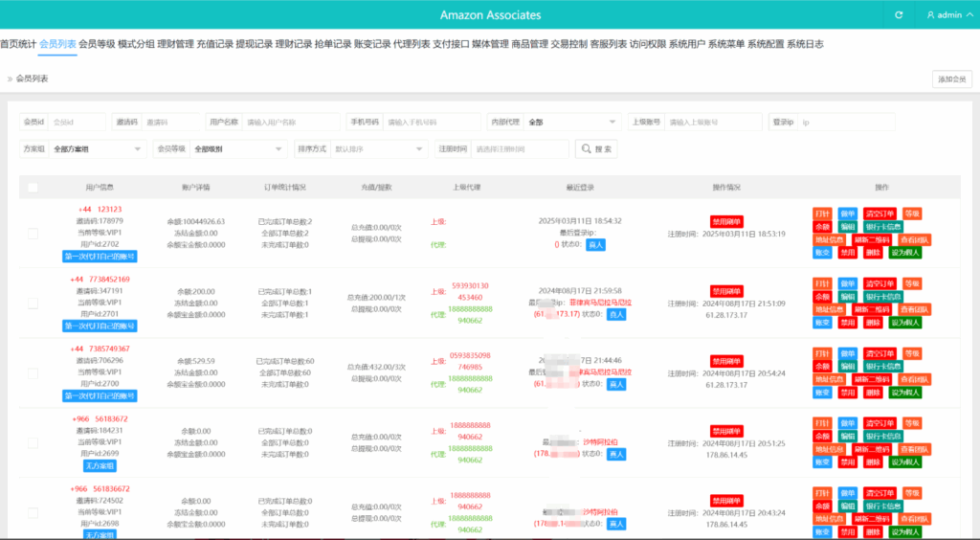Click the 邀请码 input field
Screen dimensions: 980x540
point(170,122)
